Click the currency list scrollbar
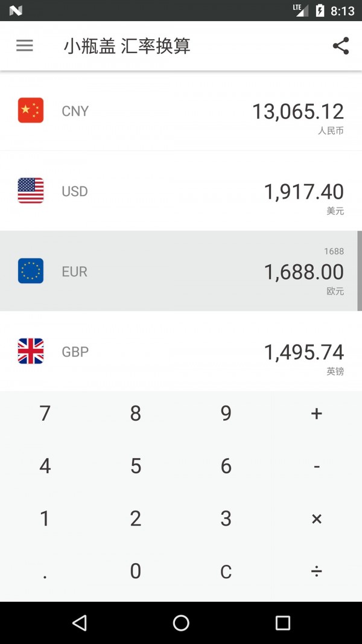The width and height of the screenshot is (362, 644). point(360,270)
